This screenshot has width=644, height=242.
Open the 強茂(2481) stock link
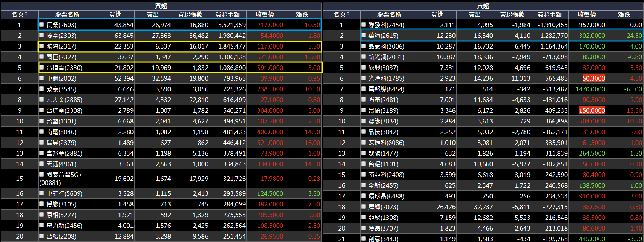(x=383, y=100)
